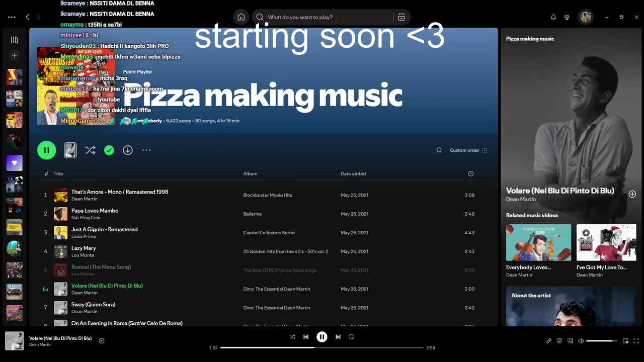The image size is (644, 362).
Task: Open album link Ballerina
Action: coord(252,214)
